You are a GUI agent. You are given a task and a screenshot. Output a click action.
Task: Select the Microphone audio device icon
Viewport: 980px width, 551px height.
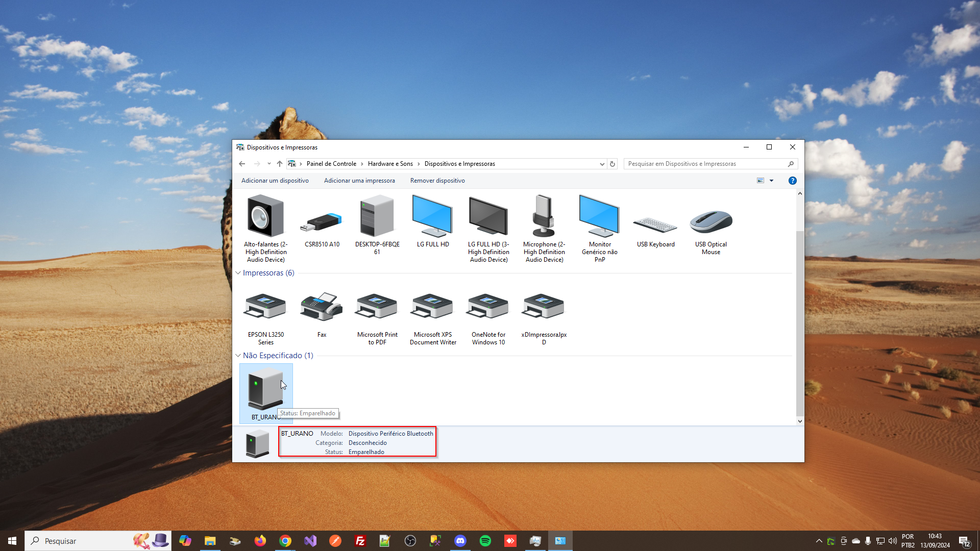pyautogui.click(x=544, y=216)
